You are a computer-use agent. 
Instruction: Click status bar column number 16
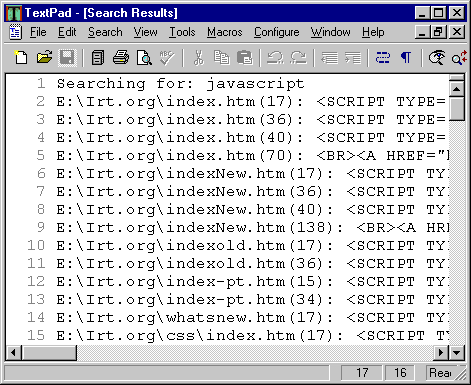400,373
